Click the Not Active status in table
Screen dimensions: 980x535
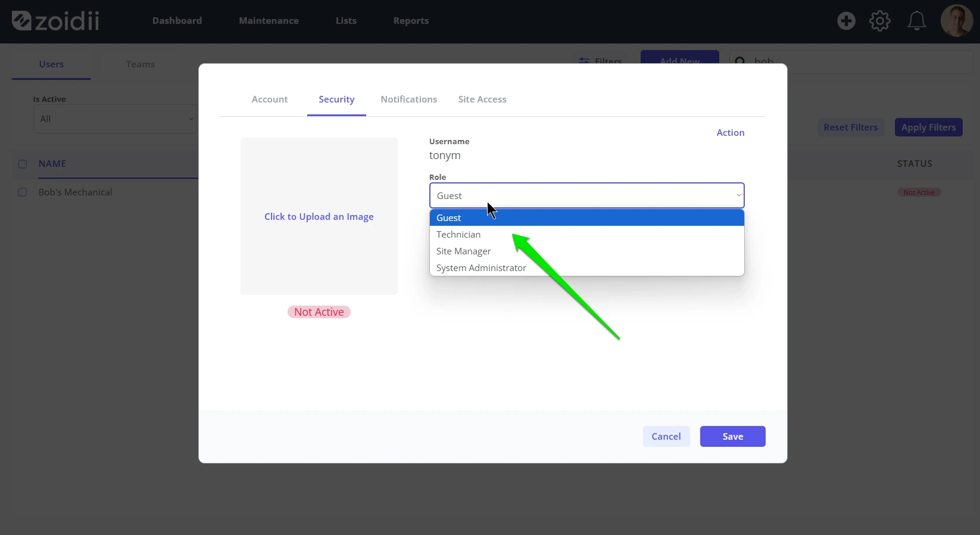pyautogui.click(x=919, y=192)
